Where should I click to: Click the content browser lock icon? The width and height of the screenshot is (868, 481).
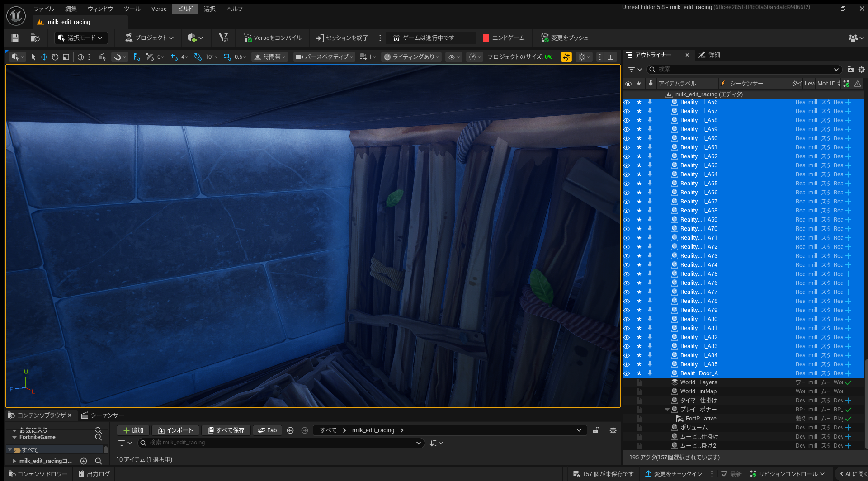[x=596, y=430]
